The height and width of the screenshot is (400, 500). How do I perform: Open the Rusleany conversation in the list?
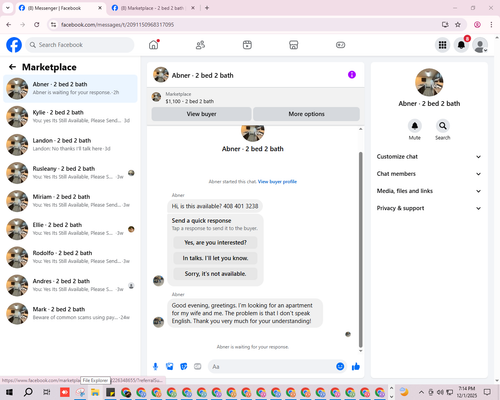[70, 173]
